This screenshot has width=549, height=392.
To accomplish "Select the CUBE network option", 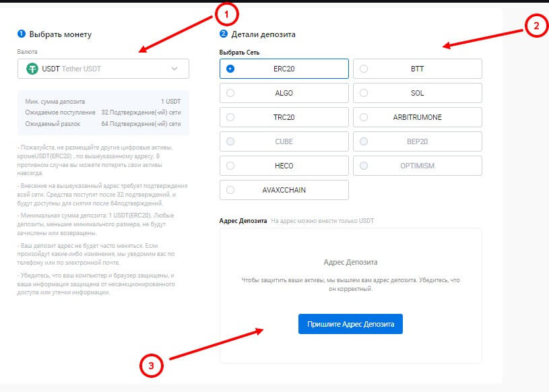I will click(x=284, y=141).
